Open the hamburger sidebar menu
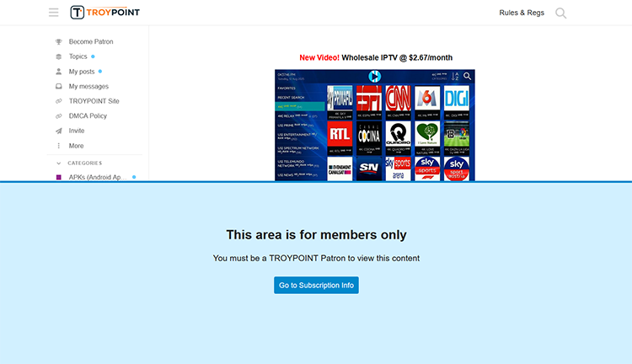 [54, 13]
